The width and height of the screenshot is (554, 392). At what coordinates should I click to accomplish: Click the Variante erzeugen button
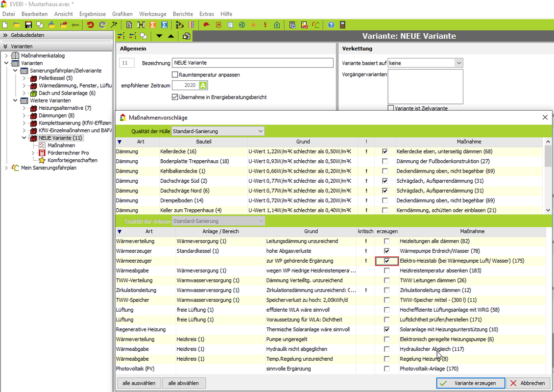click(470, 383)
